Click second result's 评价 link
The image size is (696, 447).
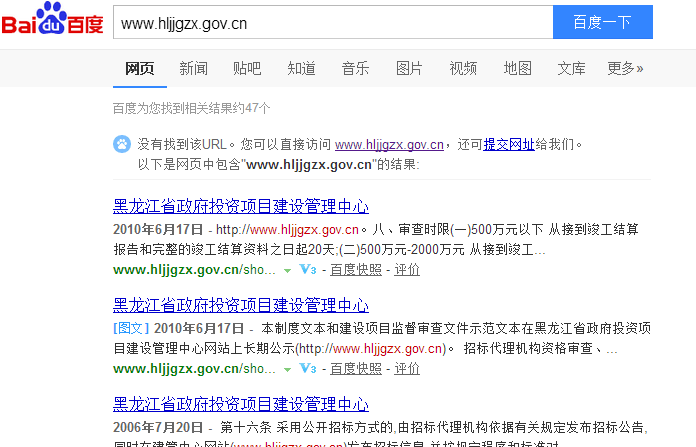click(407, 368)
